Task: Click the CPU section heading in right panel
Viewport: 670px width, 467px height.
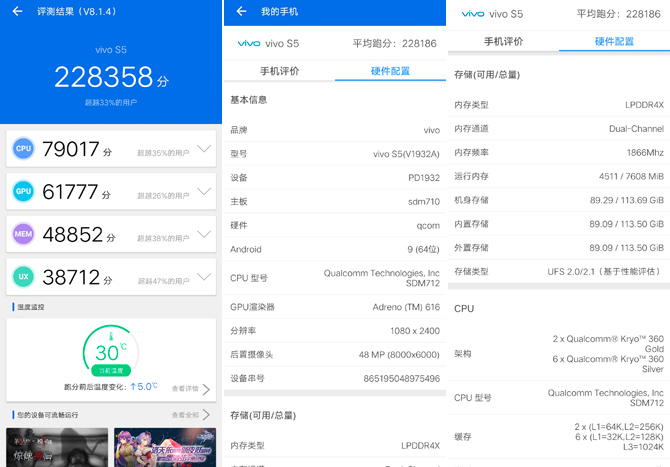Action: [x=464, y=308]
